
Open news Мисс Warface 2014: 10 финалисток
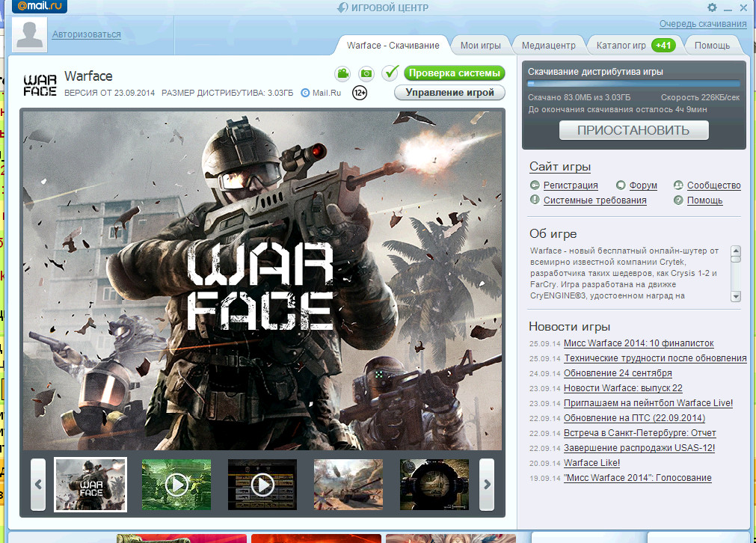click(639, 343)
